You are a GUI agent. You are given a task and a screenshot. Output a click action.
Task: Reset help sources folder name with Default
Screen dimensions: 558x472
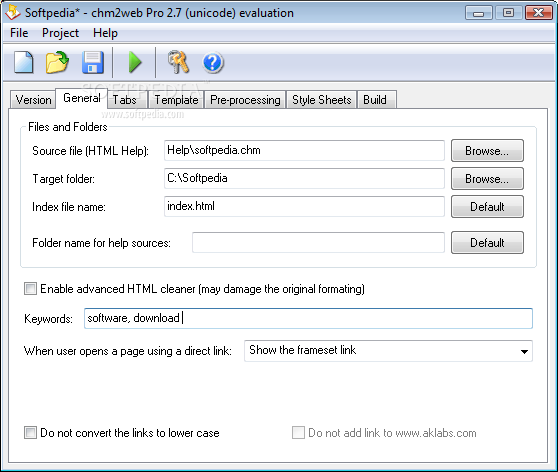tap(487, 243)
